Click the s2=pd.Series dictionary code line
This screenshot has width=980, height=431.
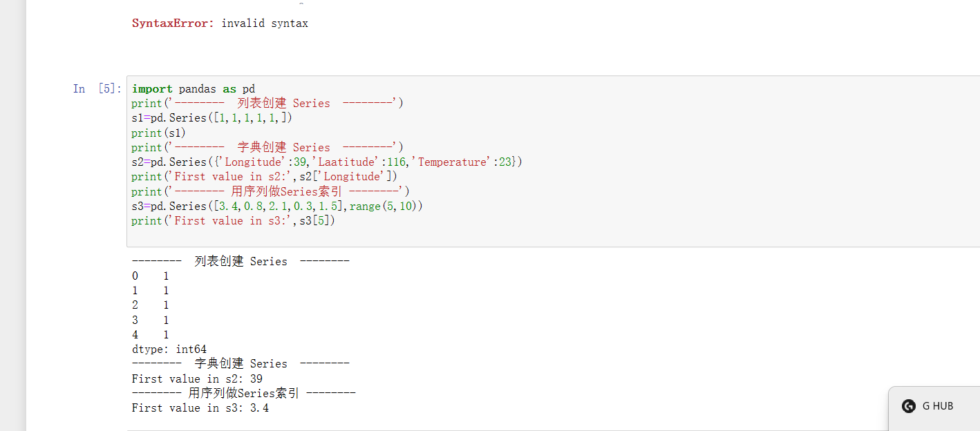coord(327,162)
